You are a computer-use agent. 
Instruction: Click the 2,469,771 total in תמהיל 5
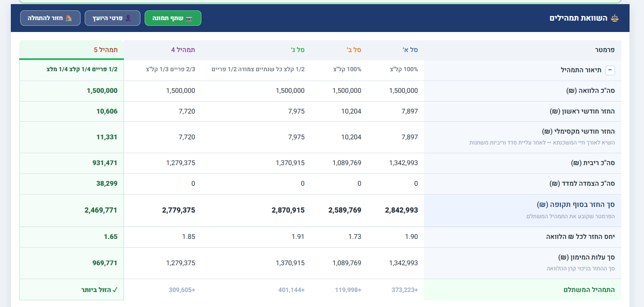[101, 210]
